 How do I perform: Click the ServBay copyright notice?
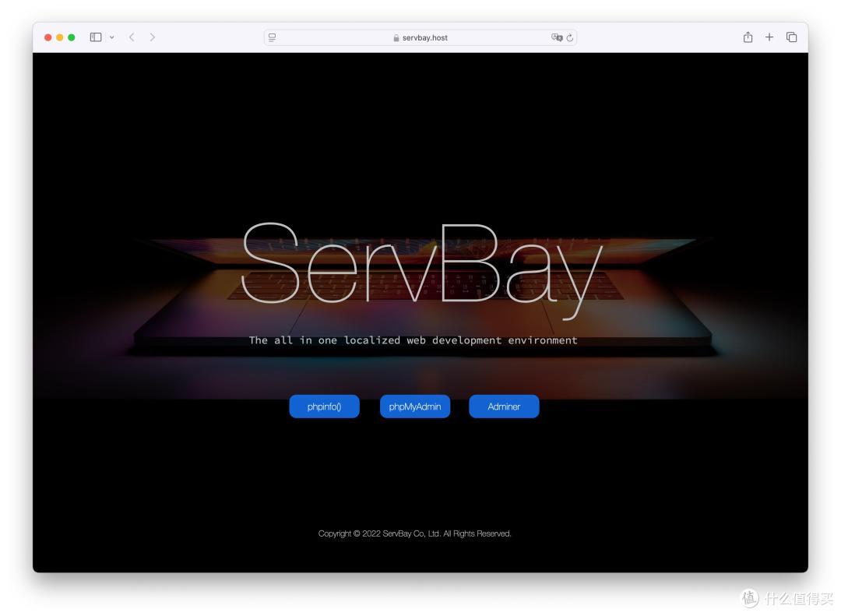pyautogui.click(x=414, y=533)
